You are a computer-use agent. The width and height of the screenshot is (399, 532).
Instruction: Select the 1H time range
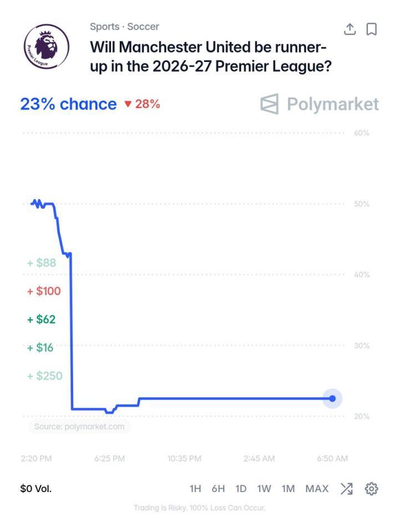point(196,489)
